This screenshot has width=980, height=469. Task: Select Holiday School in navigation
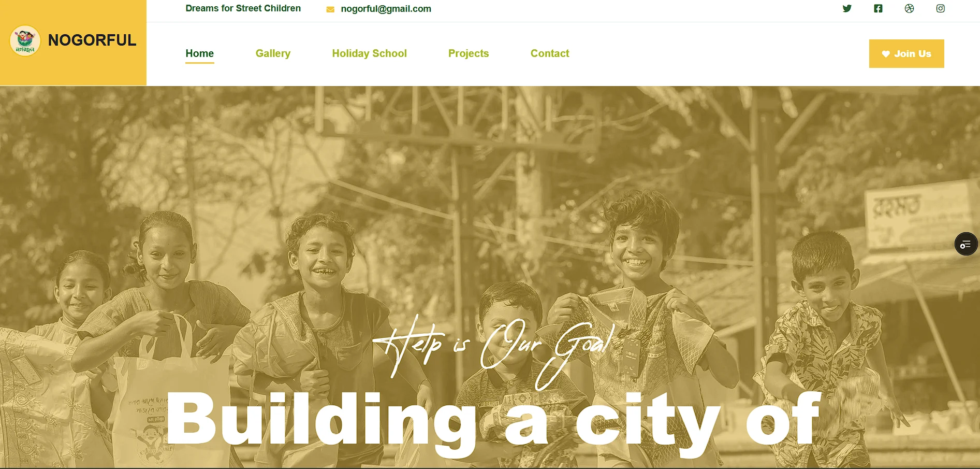coord(369,53)
